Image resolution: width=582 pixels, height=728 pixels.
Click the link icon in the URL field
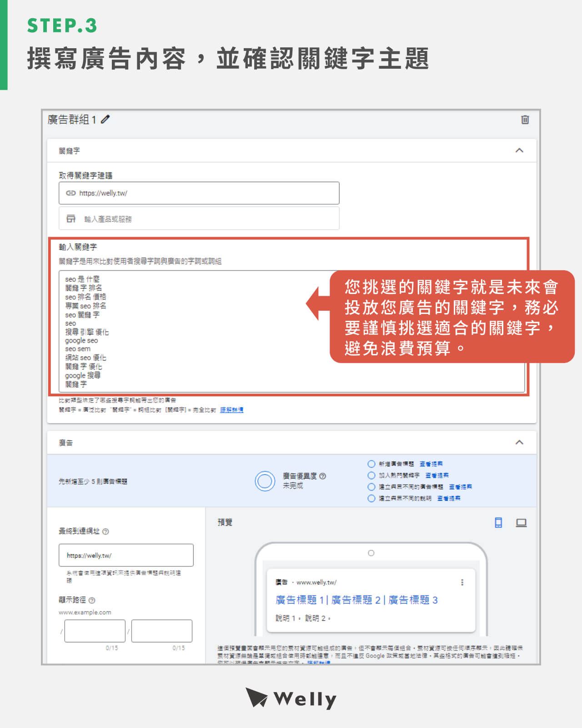click(70, 193)
